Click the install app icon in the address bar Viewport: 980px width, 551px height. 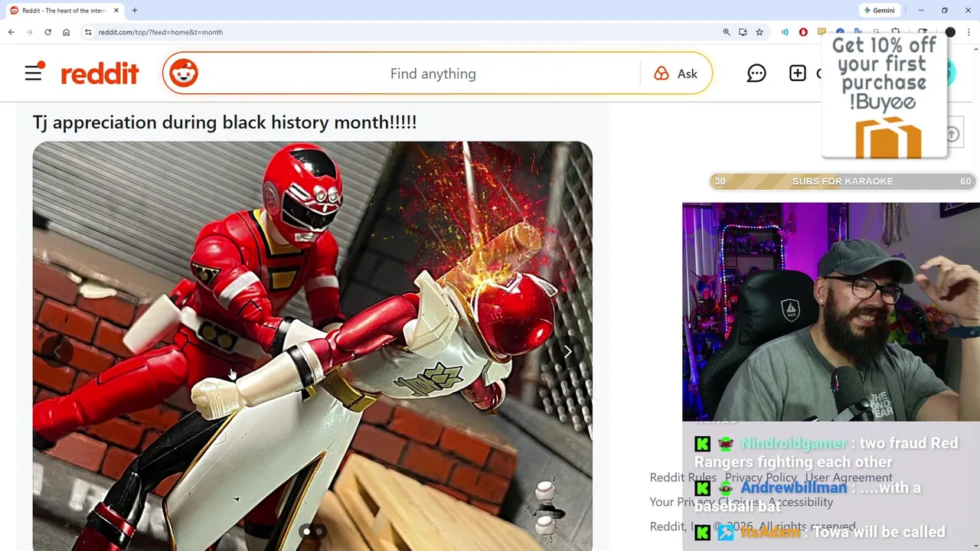(743, 32)
